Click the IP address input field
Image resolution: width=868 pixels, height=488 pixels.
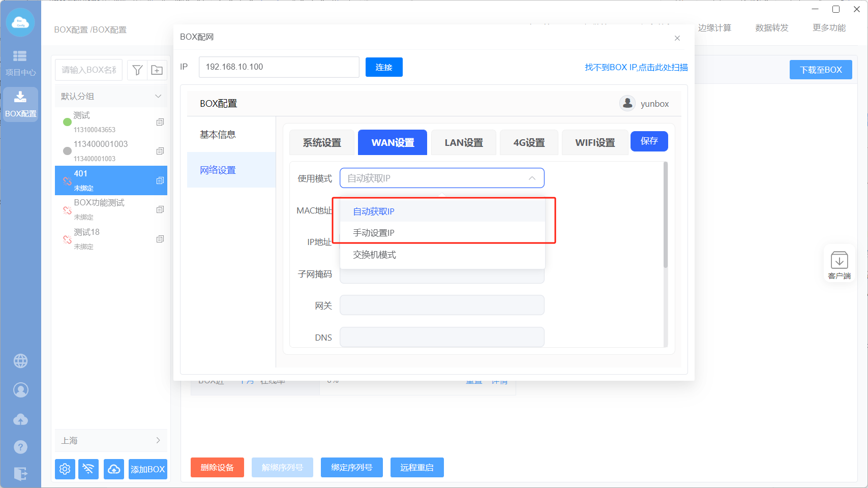tap(279, 67)
